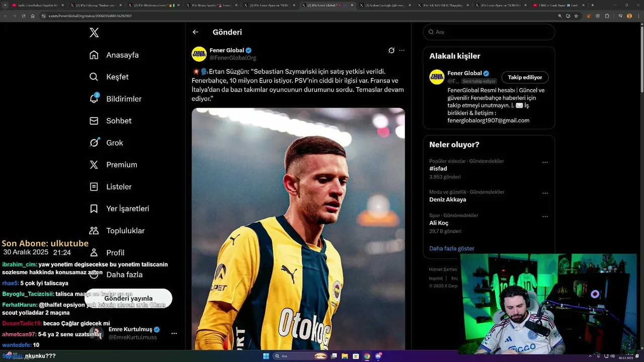The image size is (644, 362).
Task: Click the house icon next to Anasayfa
Action: pyautogui.click(x=94, y=55)
